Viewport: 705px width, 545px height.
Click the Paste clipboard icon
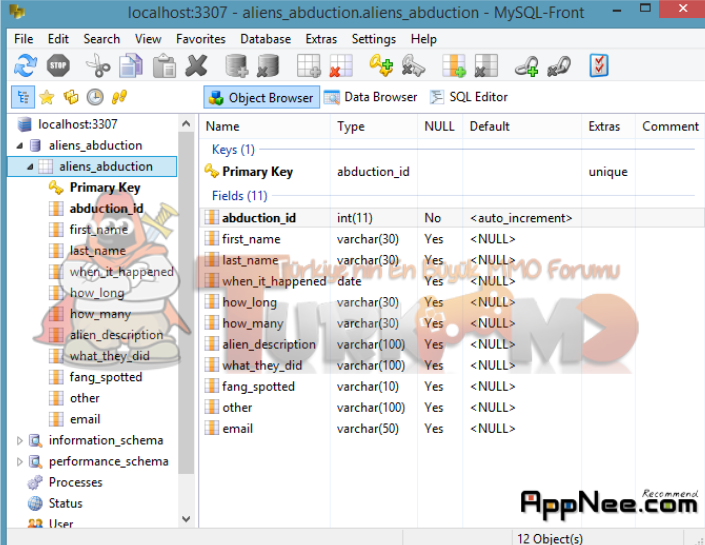pos(164,66)
